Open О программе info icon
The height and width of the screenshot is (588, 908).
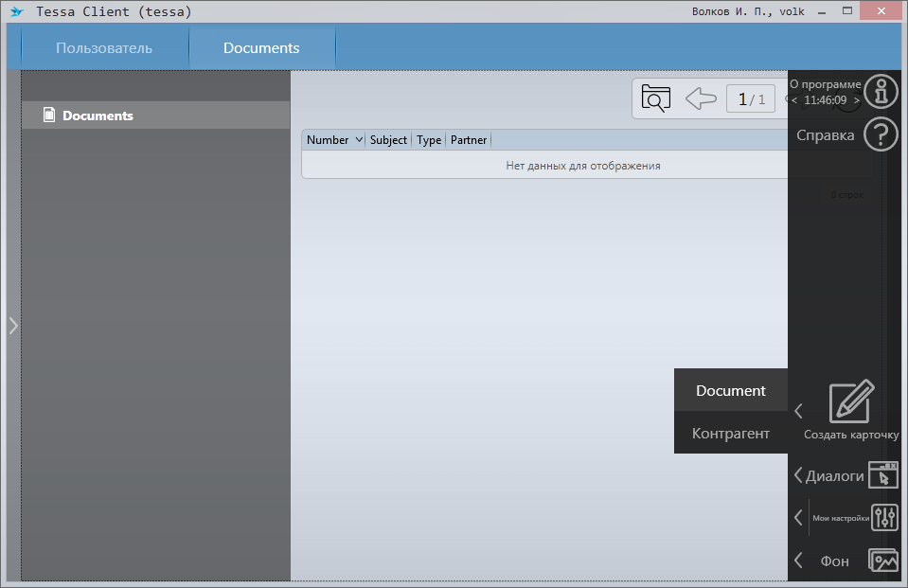pos(881,91)
